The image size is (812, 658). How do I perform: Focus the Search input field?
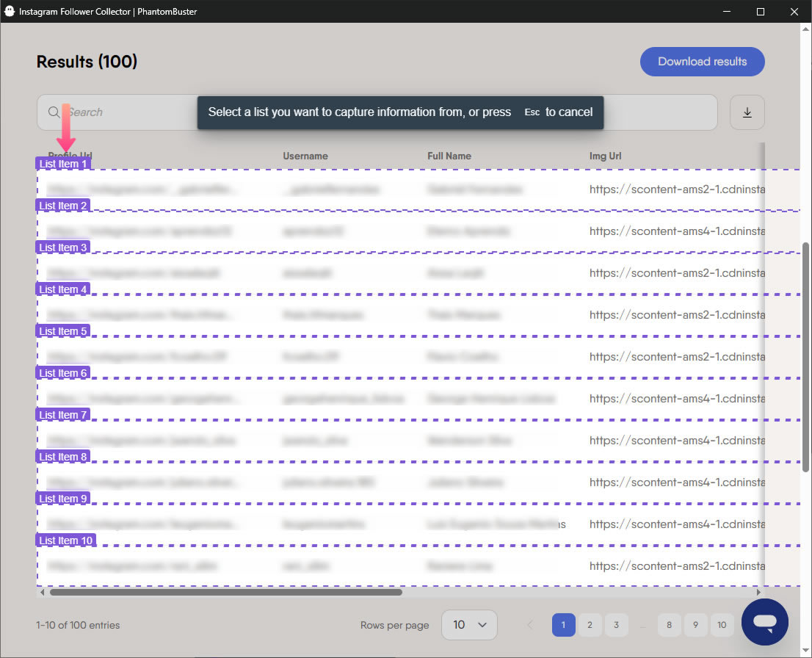tap(377, 112)
